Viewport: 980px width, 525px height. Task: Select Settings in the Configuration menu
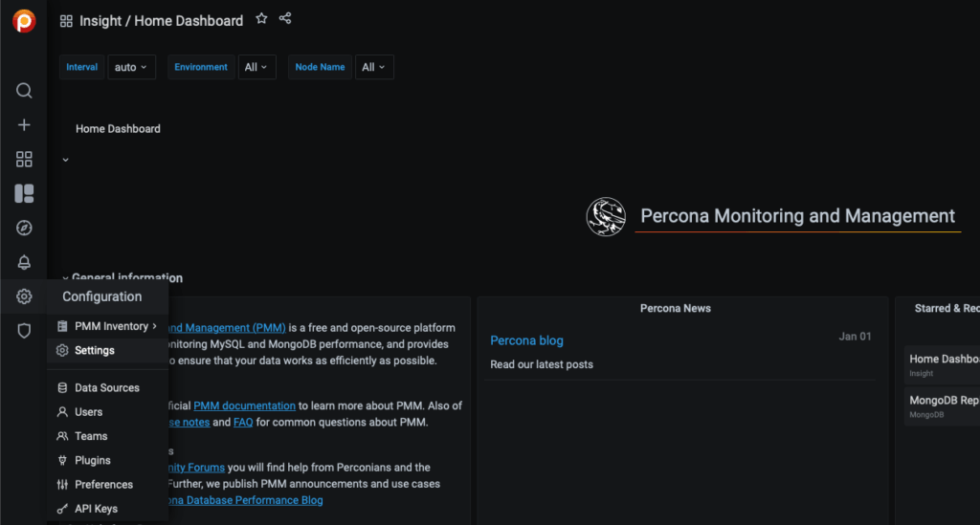pos(94,351)
